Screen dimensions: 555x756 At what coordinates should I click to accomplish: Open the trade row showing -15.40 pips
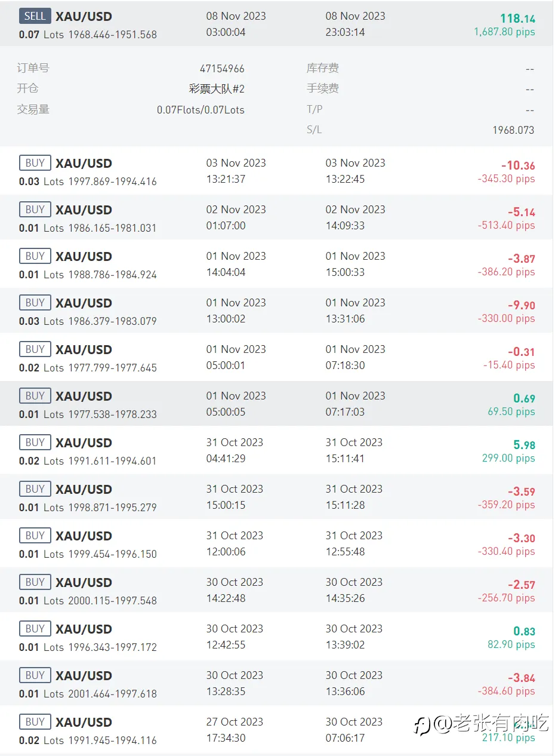(277, 357)
